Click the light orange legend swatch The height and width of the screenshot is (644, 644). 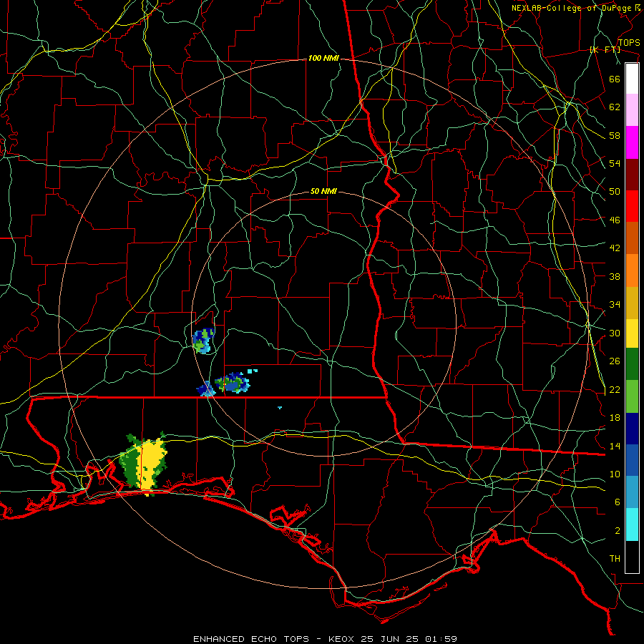(632, 270)
